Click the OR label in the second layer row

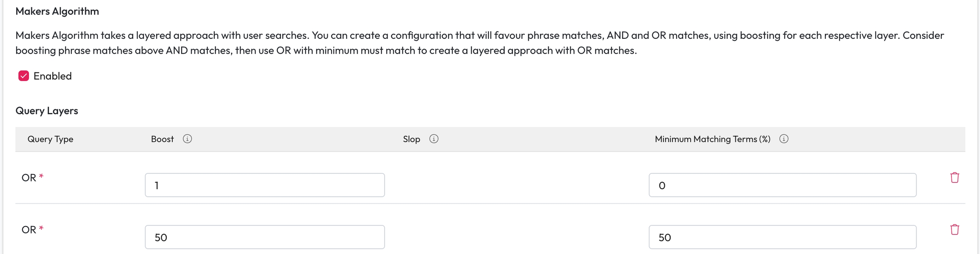point(29,230)
